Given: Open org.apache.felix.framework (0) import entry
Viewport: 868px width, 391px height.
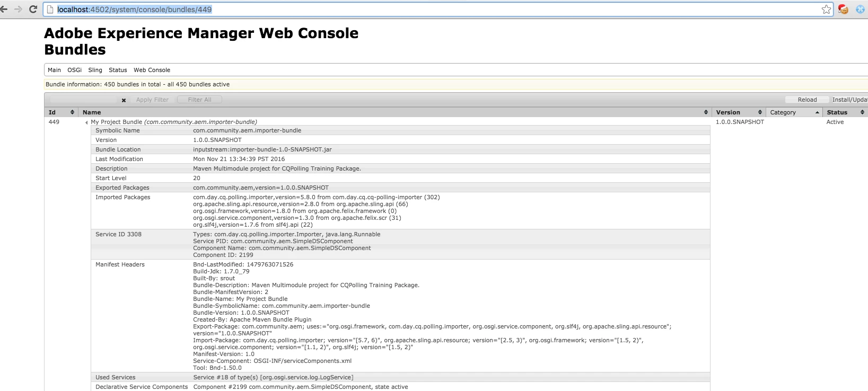Looking at the screenshot, I should pyautogui.click(x=295, y=211).
